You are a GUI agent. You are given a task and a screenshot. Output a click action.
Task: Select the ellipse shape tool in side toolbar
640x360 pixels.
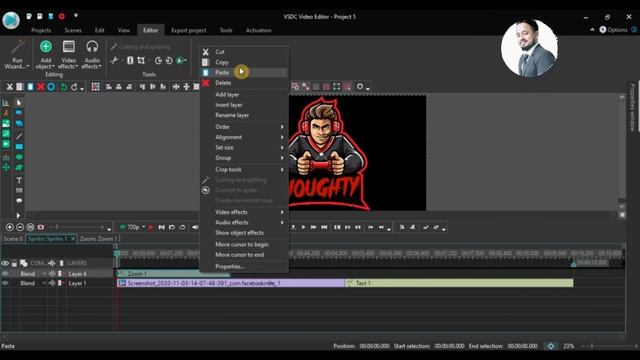click(x=19, y=157)
